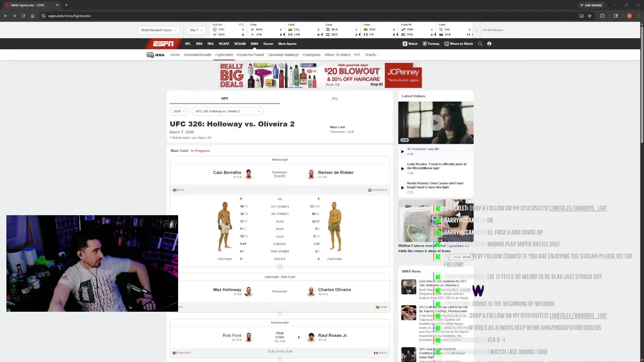Click Max Holloway's headshot
Image resolution: width=644 pixels, height=362 pixels.
pyautogui.click(x=249, y=292)
